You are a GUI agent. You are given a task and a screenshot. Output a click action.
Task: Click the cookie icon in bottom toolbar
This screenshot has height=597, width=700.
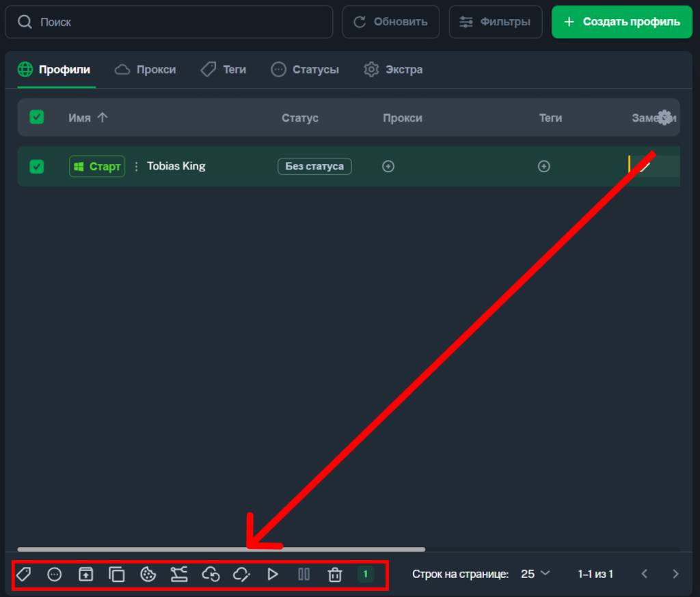(x=148, y=574)
